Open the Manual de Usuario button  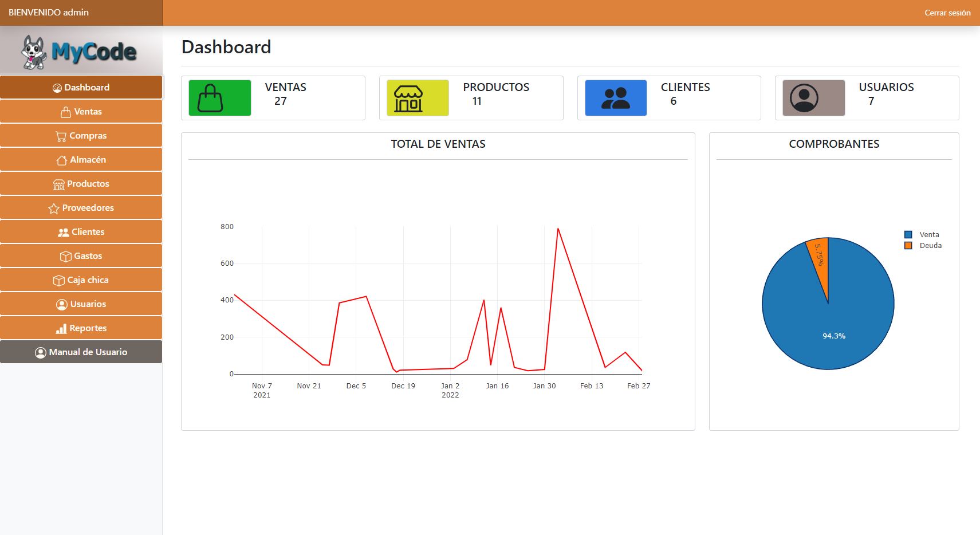pyautogui.click(x=81, y=352)
